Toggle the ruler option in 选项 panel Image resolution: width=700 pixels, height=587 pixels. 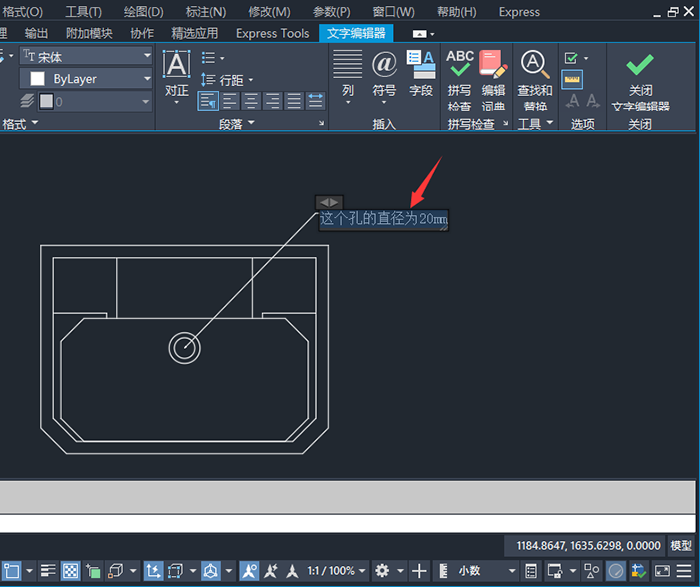tap(572, 79)
